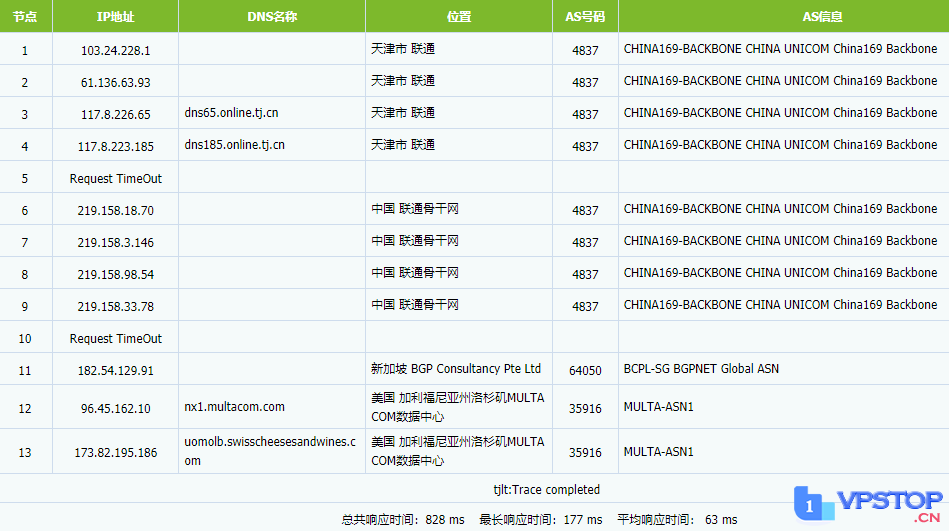Click longest response time 177 ms

click(540, 519)
